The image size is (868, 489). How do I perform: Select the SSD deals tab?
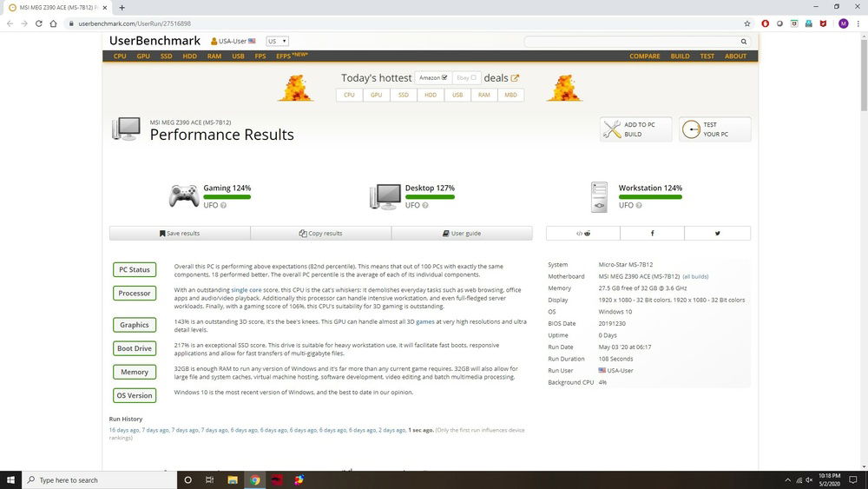pos(404,95)
